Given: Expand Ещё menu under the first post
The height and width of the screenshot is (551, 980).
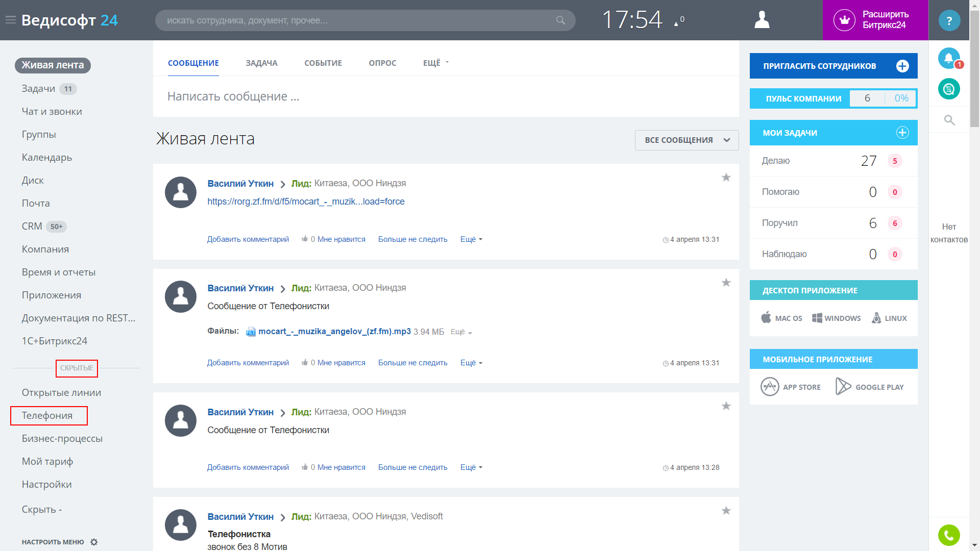Looking at the screenshot, I should [471, 239].
